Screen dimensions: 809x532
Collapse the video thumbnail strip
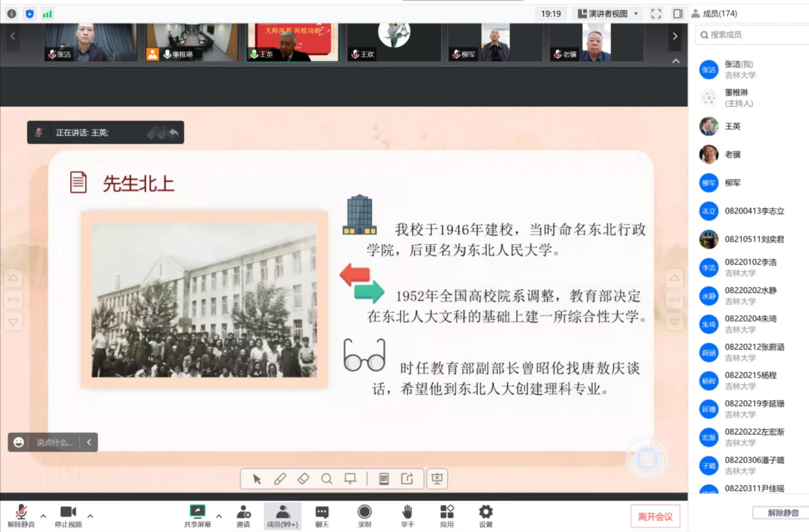(x=676, y=61)
